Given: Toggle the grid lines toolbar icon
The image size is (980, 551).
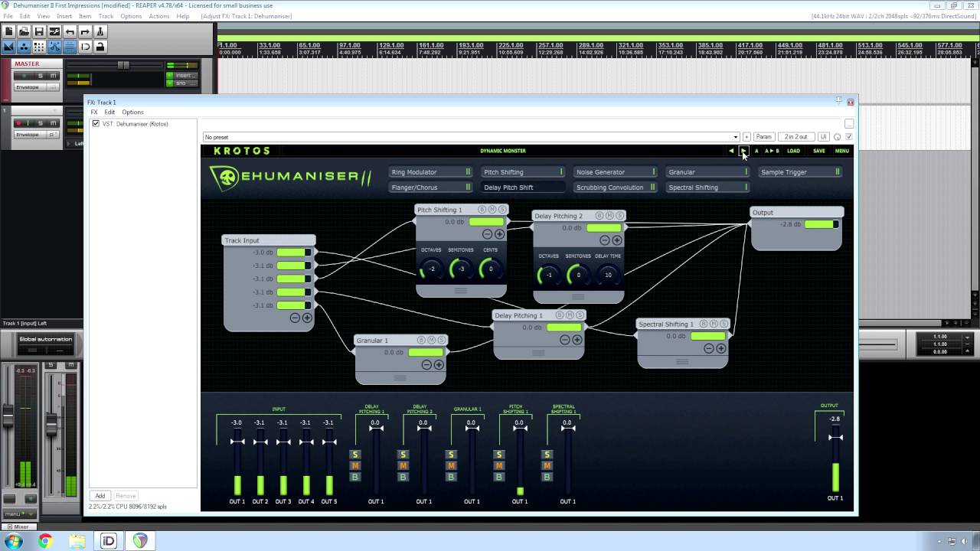Looking at the screenshot, I should click(x=39, y=47).
